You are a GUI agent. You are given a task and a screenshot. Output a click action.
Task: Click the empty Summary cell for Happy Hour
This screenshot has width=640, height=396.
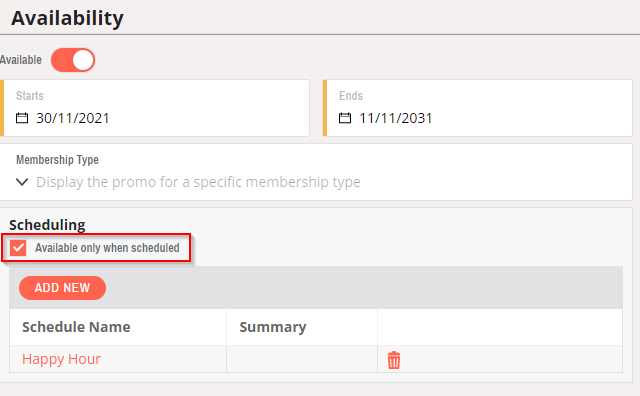(302, 359)
